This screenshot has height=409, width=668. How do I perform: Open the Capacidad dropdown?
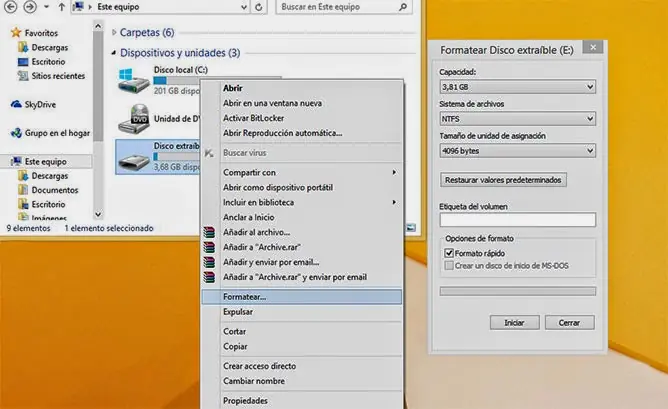pos(518,87)
